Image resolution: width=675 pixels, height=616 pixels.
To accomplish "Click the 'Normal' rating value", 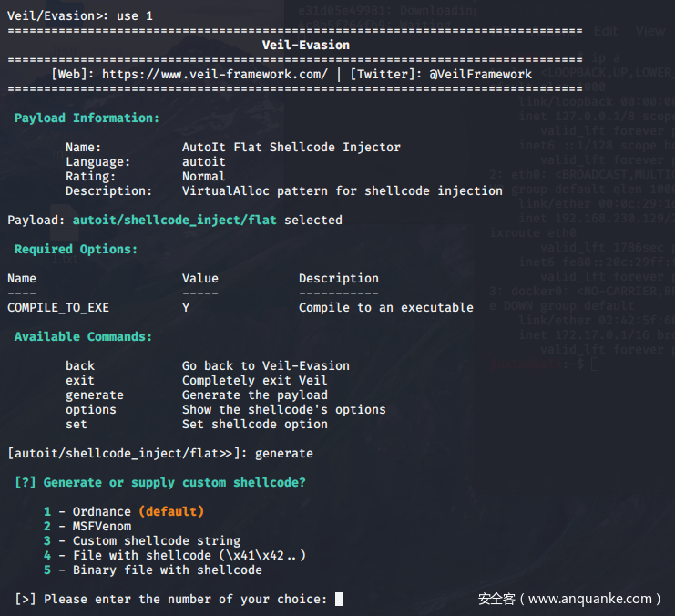I will click(x=204, y=176).
